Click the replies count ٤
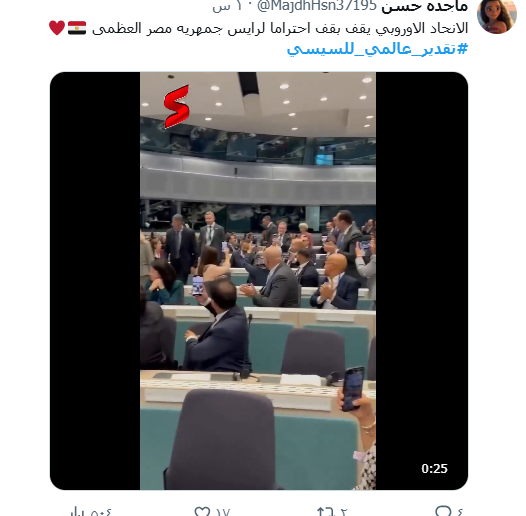 tap(460, 512)
